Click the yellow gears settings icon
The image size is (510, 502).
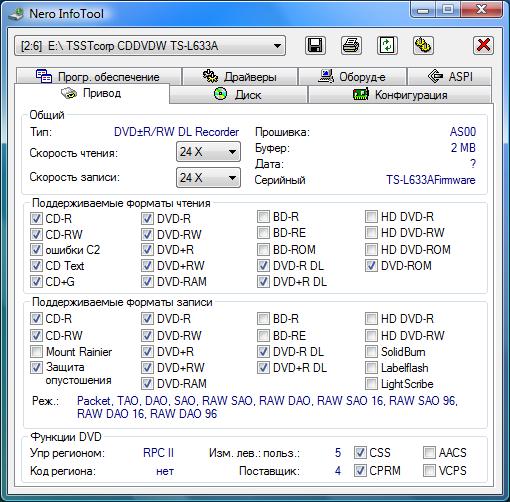(x=423, y=45)
